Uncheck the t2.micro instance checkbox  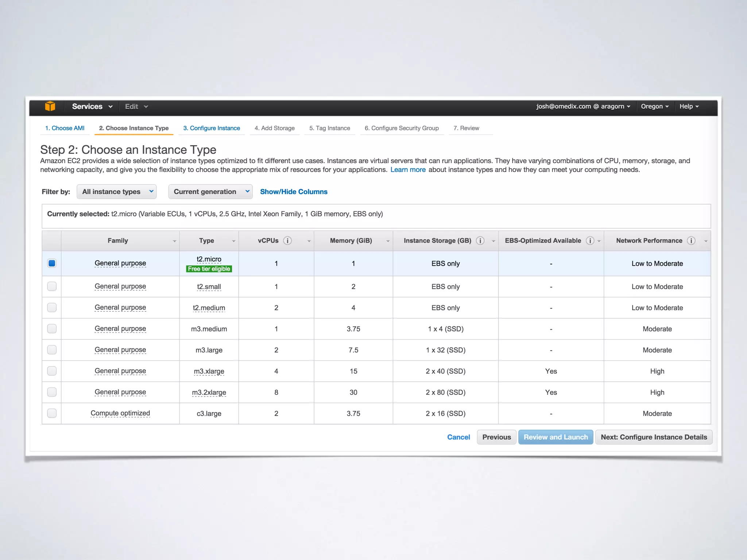(x=52, y=263)
